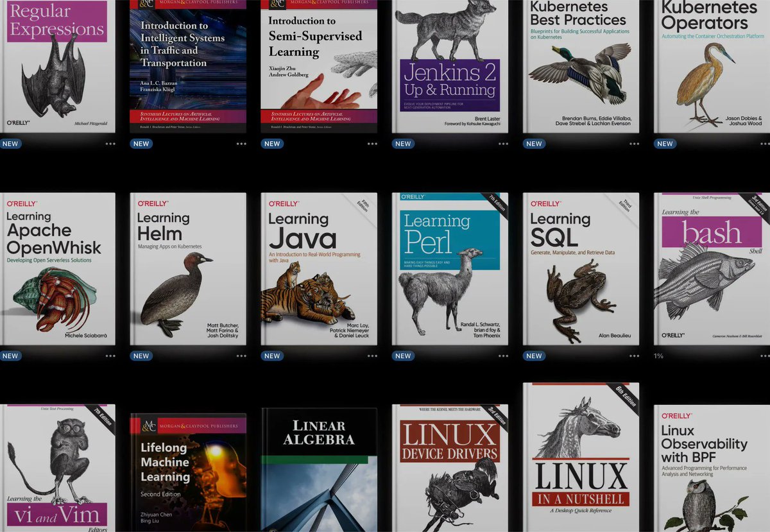The image size is (770, 532).
Task: Click the NEW badge under Semi-Supervised Learning
Action: click(272, 144)
